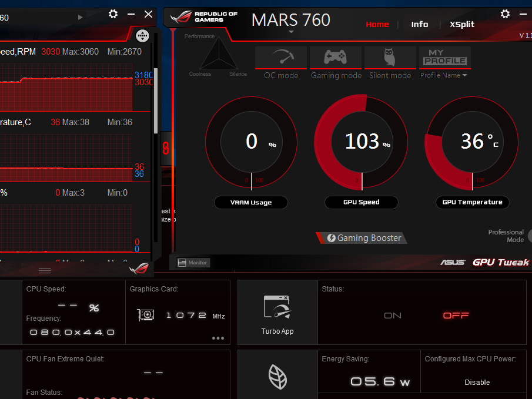
Task: Click the performance triangle chart
Action: pos(219,53)
